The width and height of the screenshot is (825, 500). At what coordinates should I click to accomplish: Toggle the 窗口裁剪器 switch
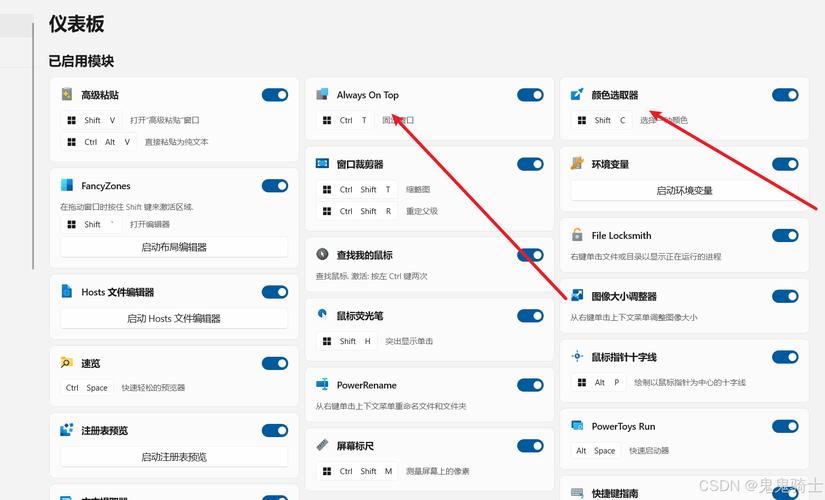click(530, 164)
